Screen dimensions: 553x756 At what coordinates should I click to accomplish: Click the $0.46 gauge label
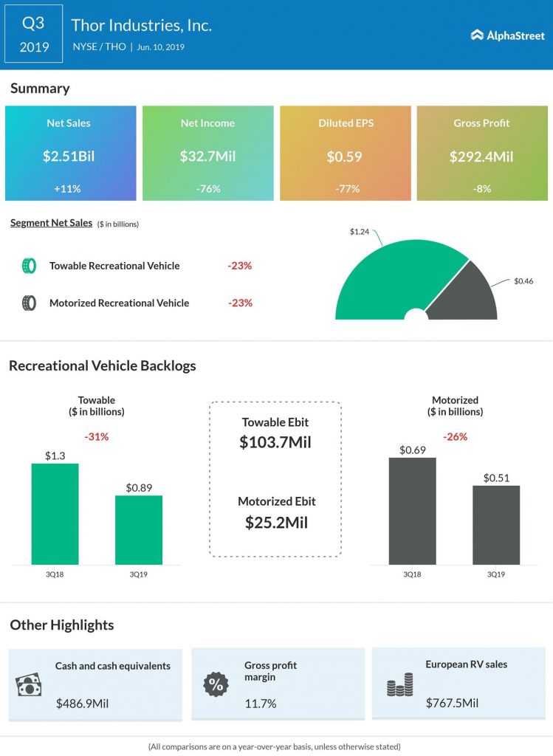point(523,281)
